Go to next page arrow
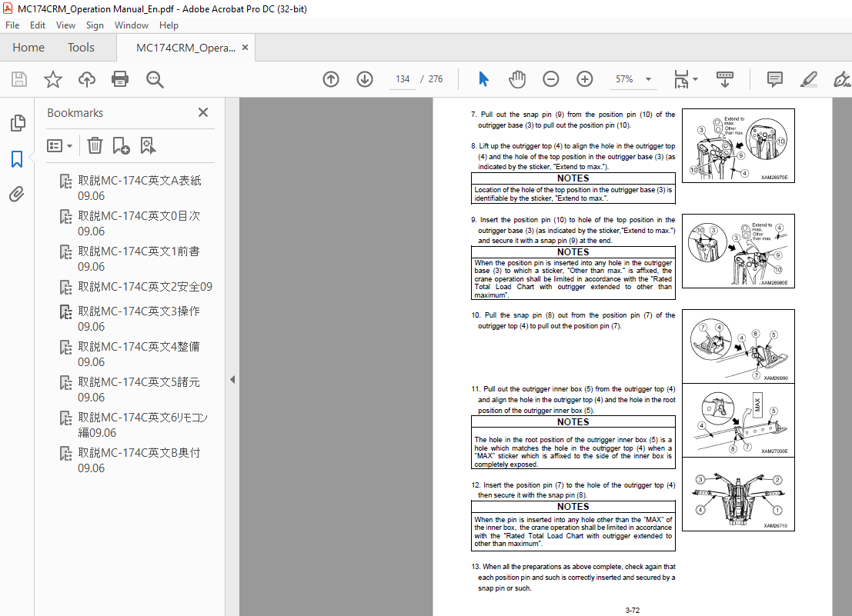The image size is (852, 616). tap(365, 79)
